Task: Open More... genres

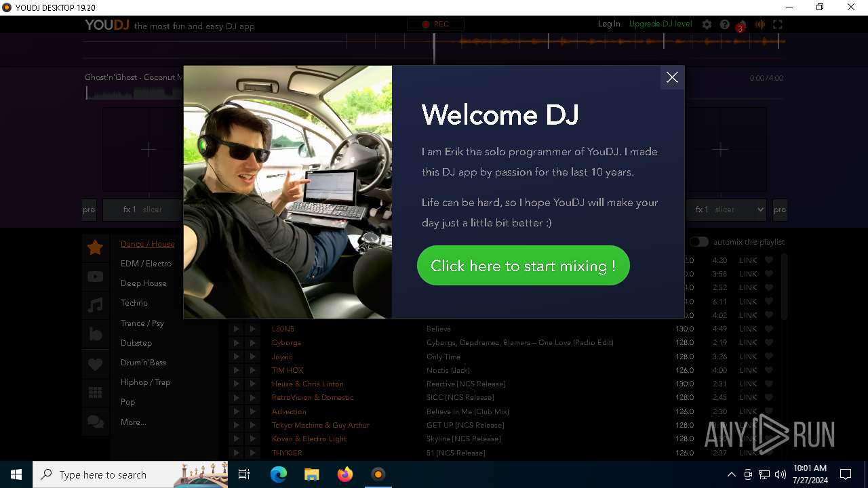Action: 133,422
